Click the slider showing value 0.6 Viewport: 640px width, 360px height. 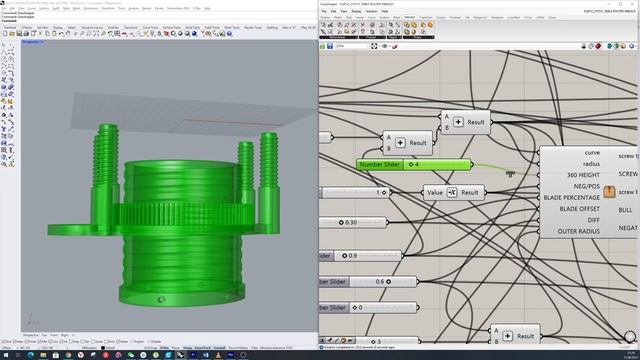click(368, 281)
